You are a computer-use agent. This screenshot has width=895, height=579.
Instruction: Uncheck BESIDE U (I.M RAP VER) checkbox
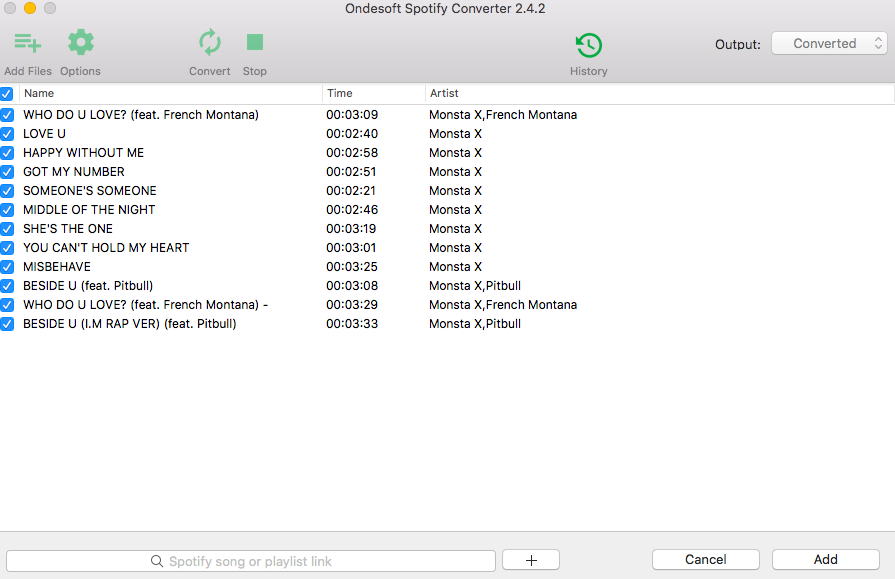coord(7,324)
